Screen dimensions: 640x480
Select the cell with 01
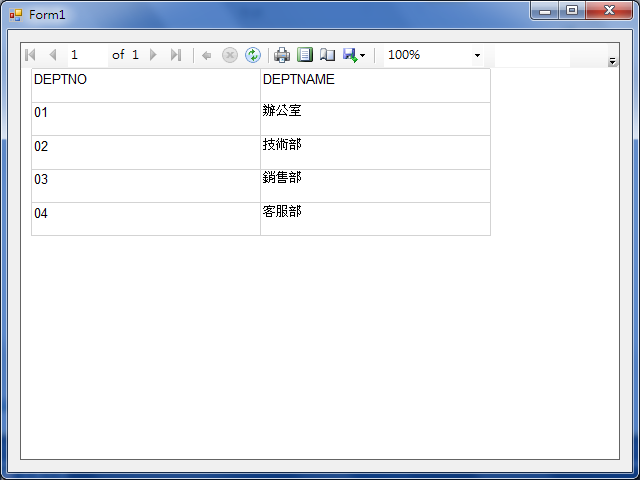146,119
